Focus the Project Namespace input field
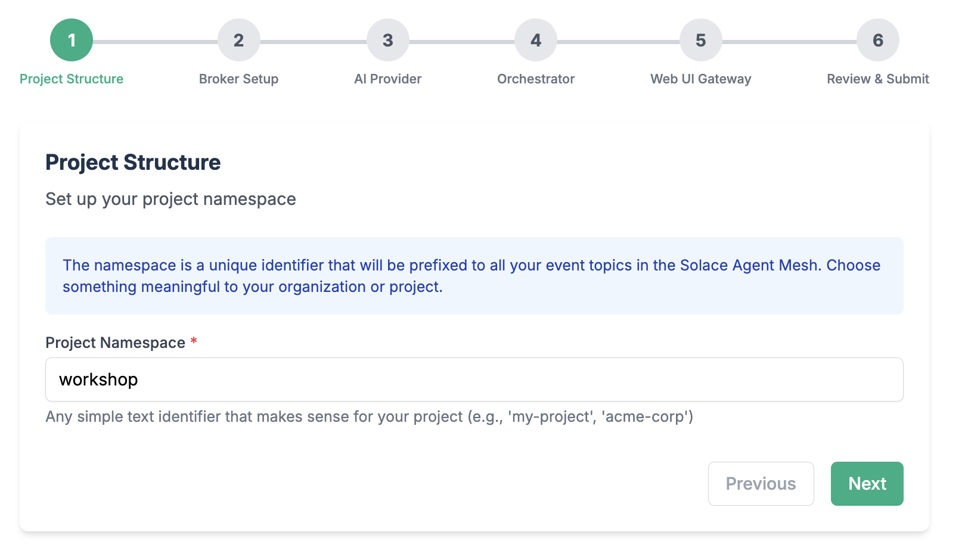Viewport: 968px width, 560px height. tap(474, 379)
